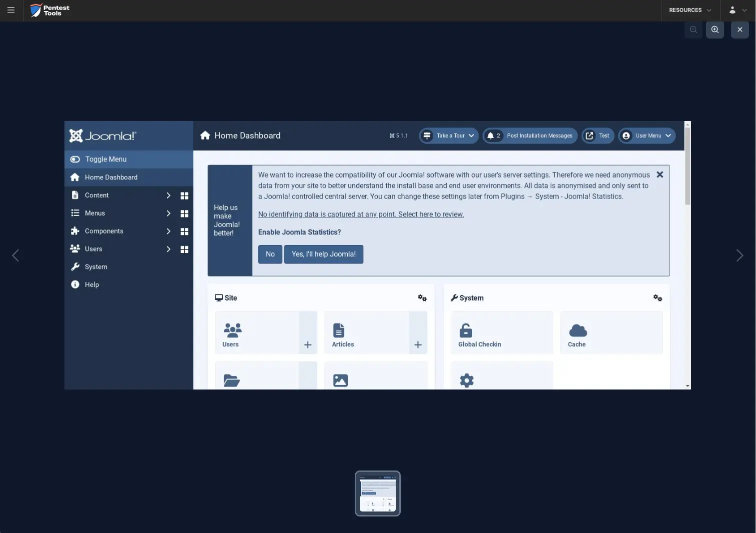Open the Users quick icon tile

coord(257,332)
